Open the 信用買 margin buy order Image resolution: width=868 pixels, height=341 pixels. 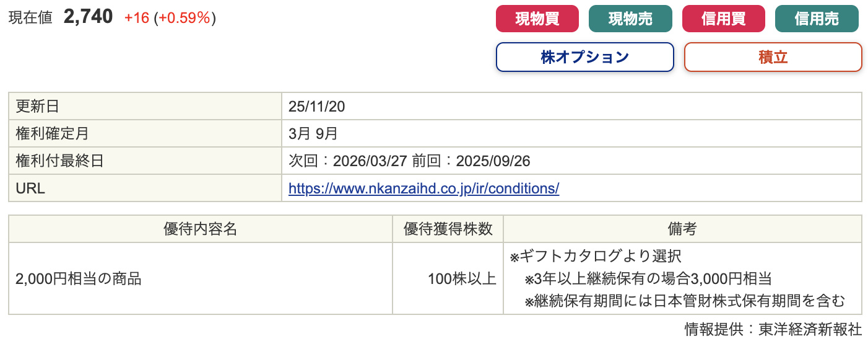click(723, 19)
